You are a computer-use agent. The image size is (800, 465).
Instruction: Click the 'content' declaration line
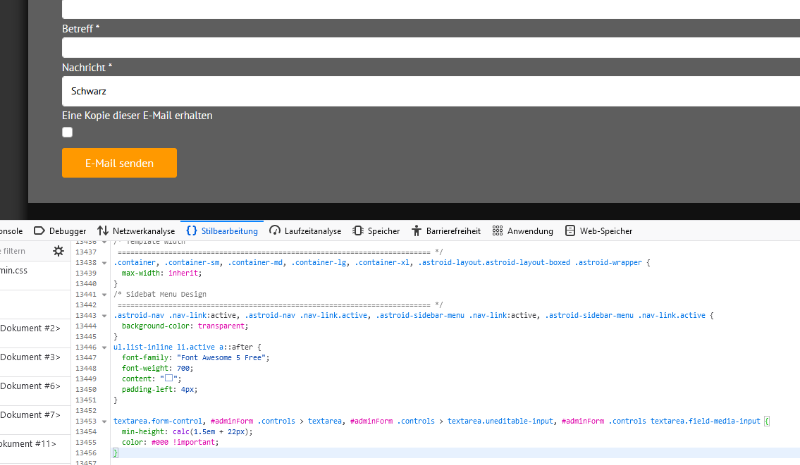coord(152,379)
